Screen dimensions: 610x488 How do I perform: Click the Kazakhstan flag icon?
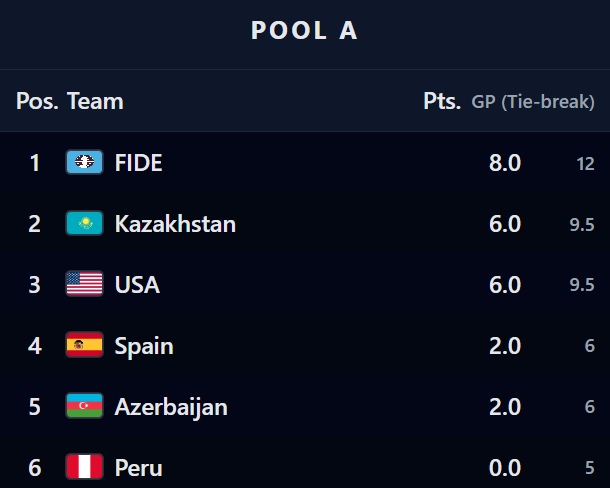pos(84,223)
